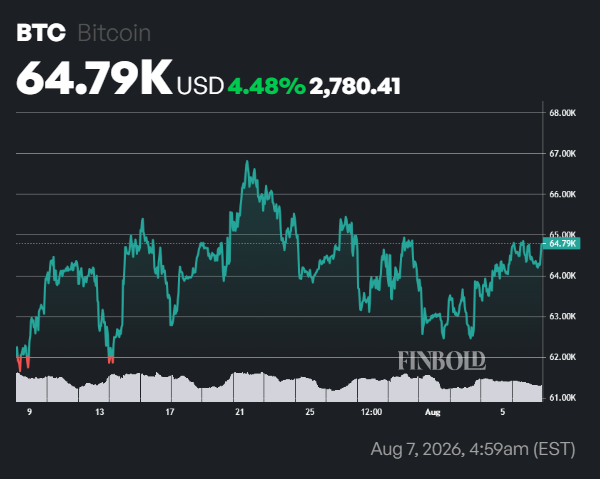Click the 2,780.41 price change value
This screenshot has height=479, width=600.
[x=355, y=86]
